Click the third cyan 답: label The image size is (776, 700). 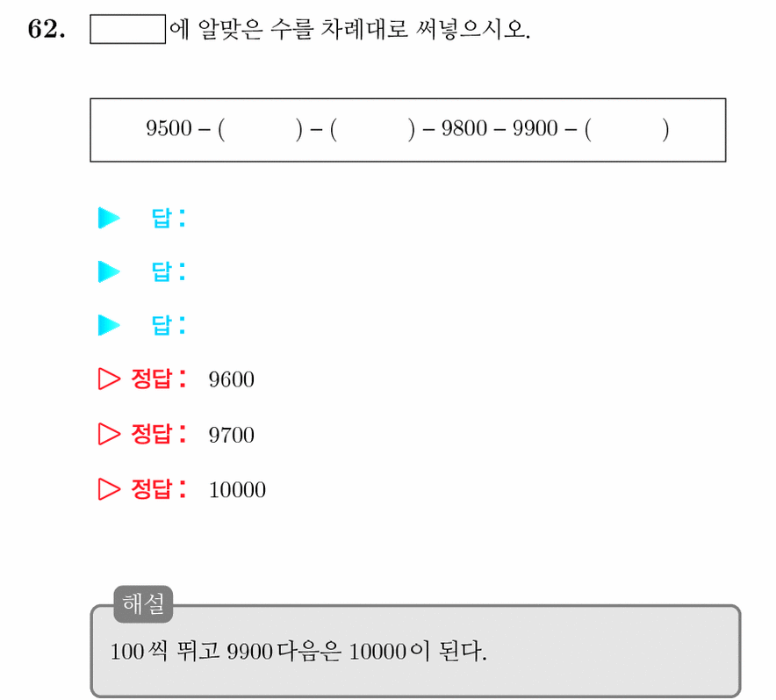pos(169,325)
